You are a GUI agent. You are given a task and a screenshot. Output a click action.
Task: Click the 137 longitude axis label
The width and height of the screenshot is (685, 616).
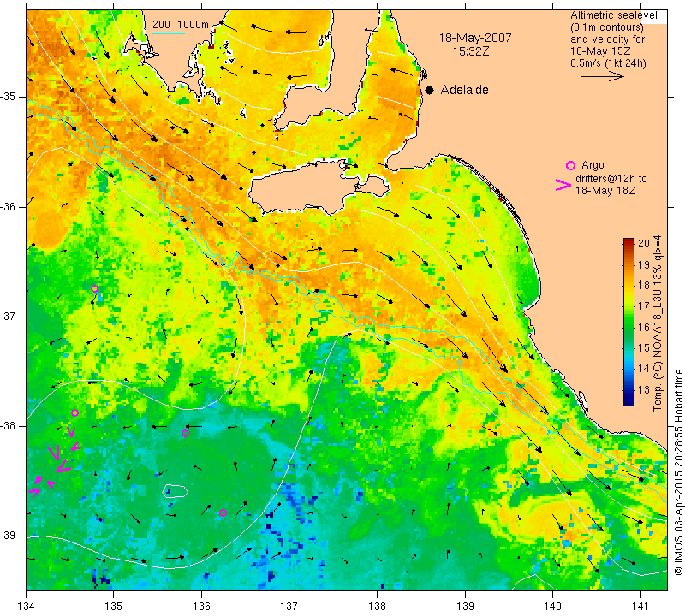(x=289, y=607)
